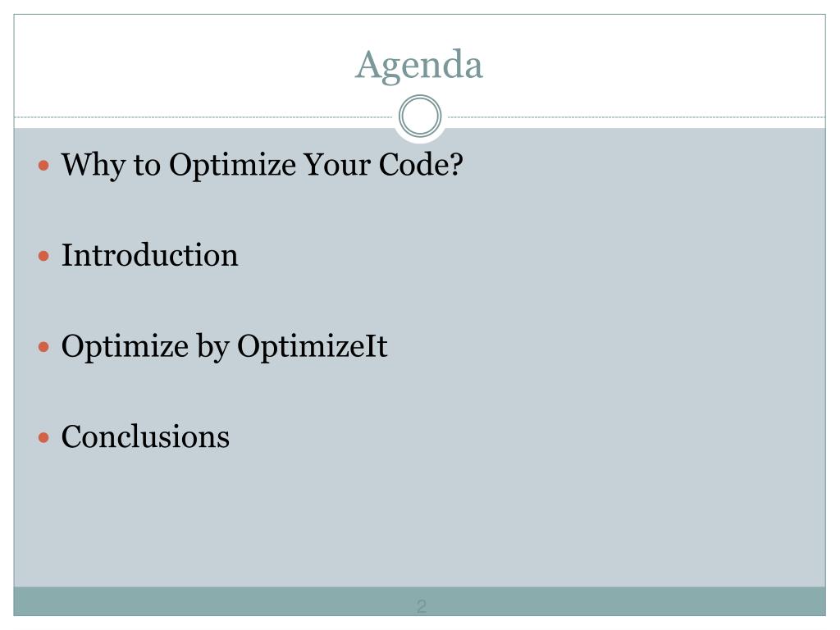The height and width of the screenshot is (630, 840).
Task: Click the word to in the first bullet
Action: pyautogui.click(x=148, y=165)
